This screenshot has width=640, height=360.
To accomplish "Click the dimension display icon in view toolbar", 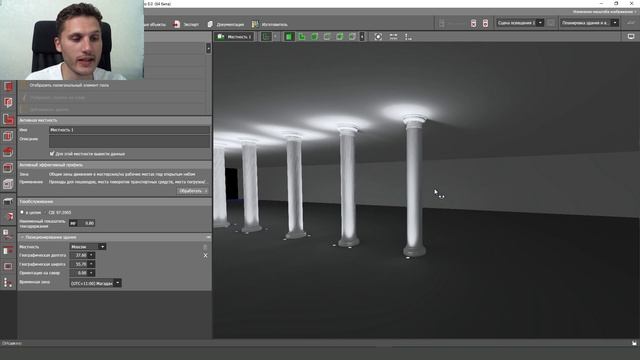I will click(393, 37).
